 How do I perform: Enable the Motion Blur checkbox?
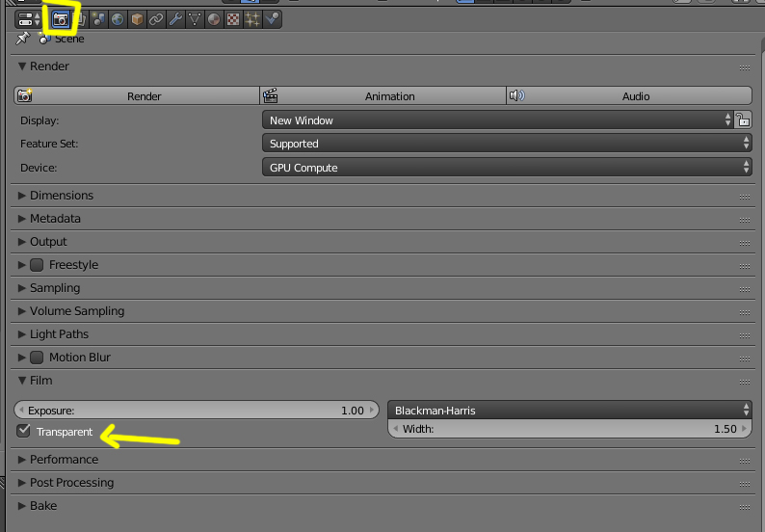(x=37, y=358)
